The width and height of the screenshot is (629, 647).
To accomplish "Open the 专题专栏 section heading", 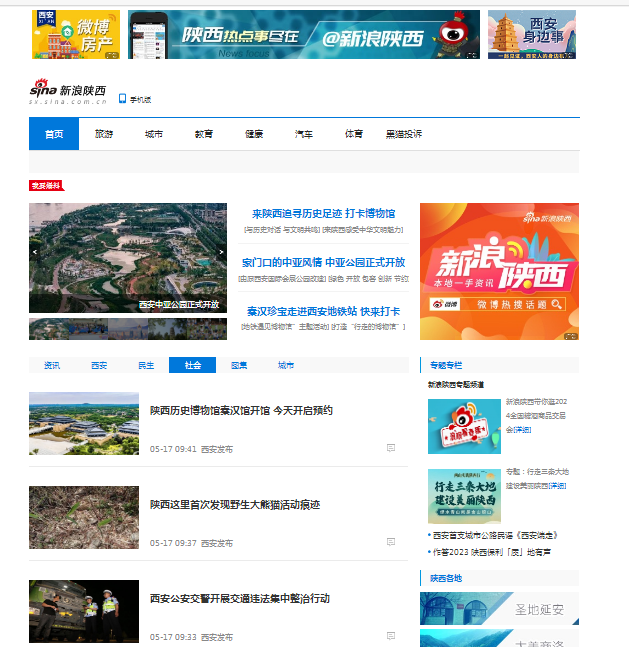I will [446, 365].
